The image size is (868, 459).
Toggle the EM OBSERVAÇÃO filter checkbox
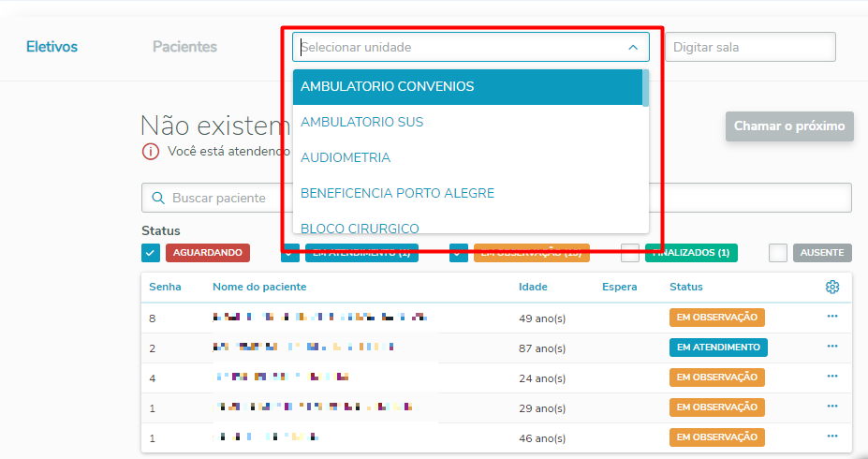459,253
